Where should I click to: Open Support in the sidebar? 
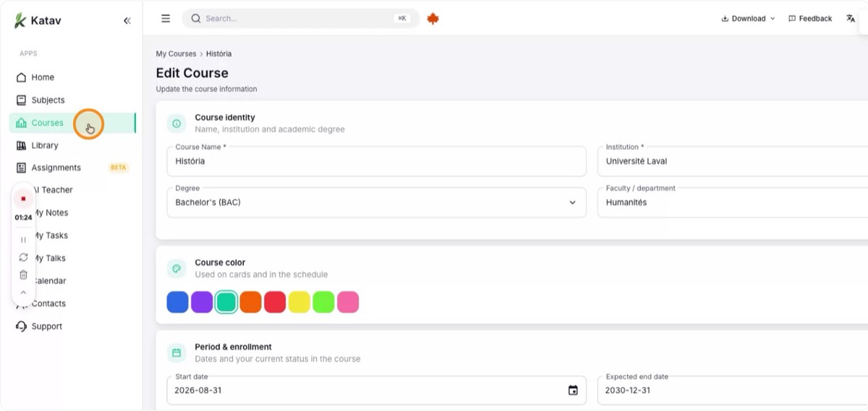tap(72, 326)
